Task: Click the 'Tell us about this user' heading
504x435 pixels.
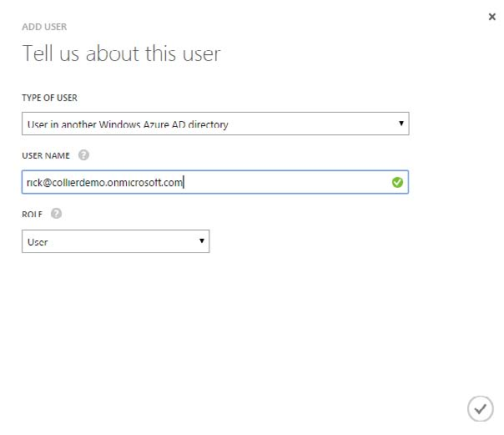Action: coord(121,54)
